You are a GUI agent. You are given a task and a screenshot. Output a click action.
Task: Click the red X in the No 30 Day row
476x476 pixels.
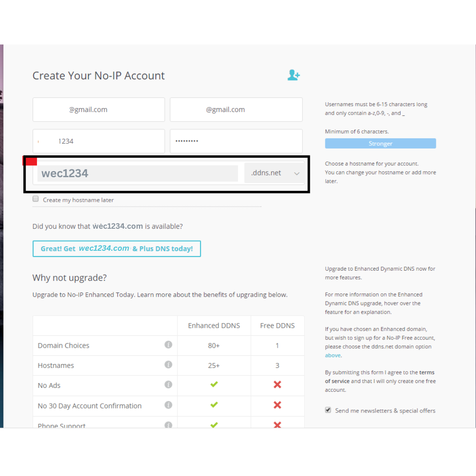[x=277, y=405]
